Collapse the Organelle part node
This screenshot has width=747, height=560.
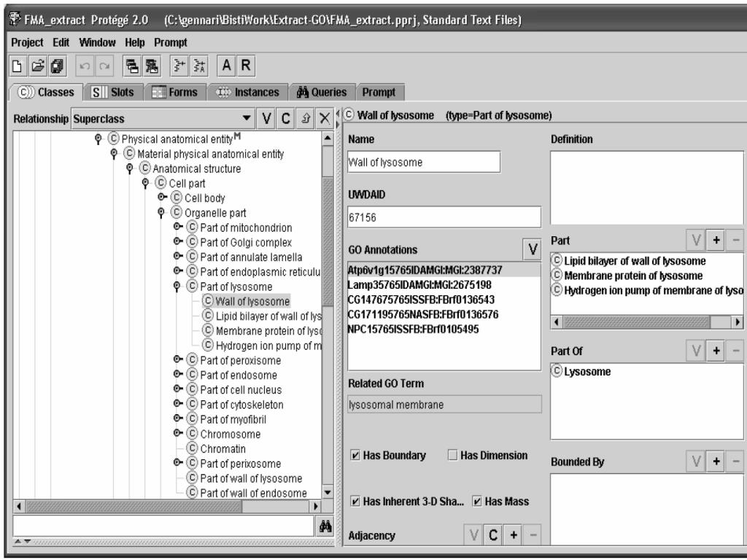[161, 212]
